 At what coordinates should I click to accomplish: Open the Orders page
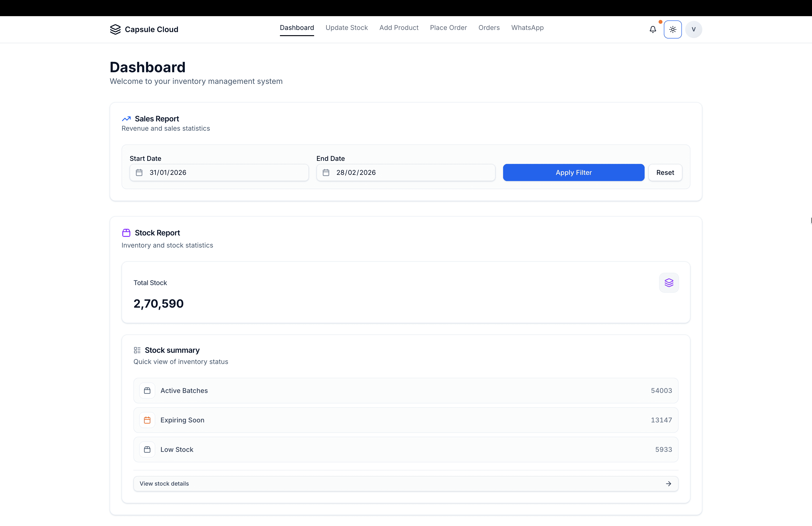tap(489, 28)
